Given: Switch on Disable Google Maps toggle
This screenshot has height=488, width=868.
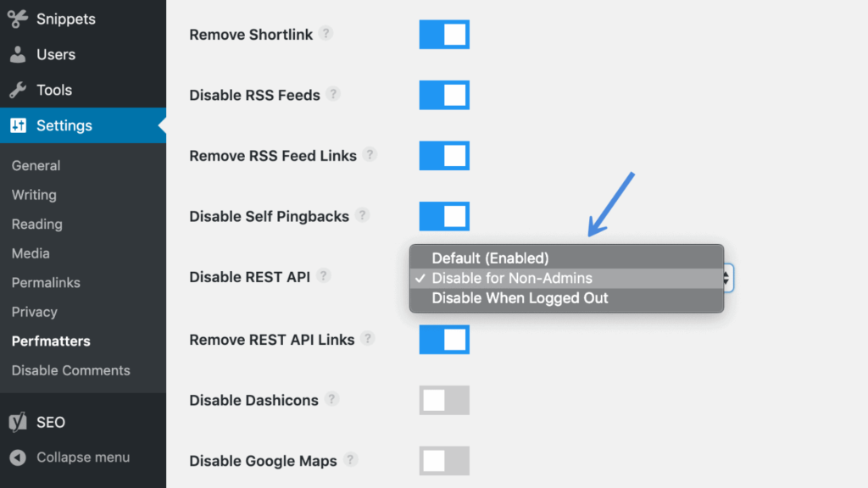Looking at the screenshot, I should (444, 461).
